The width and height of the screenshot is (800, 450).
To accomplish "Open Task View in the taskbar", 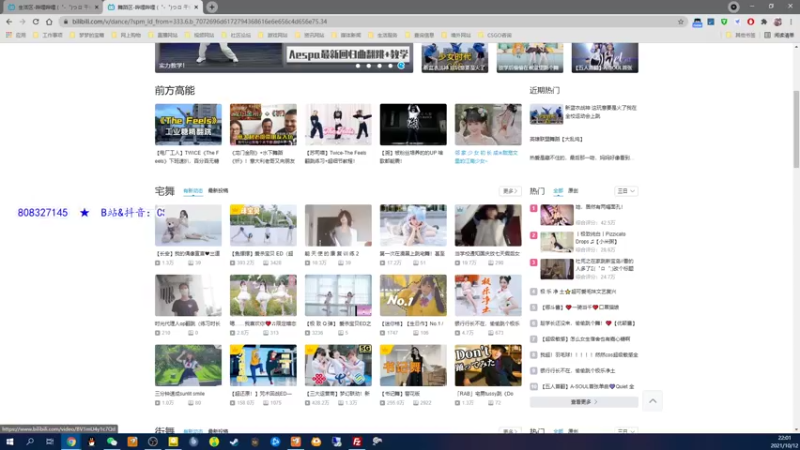I will [49, 442].
